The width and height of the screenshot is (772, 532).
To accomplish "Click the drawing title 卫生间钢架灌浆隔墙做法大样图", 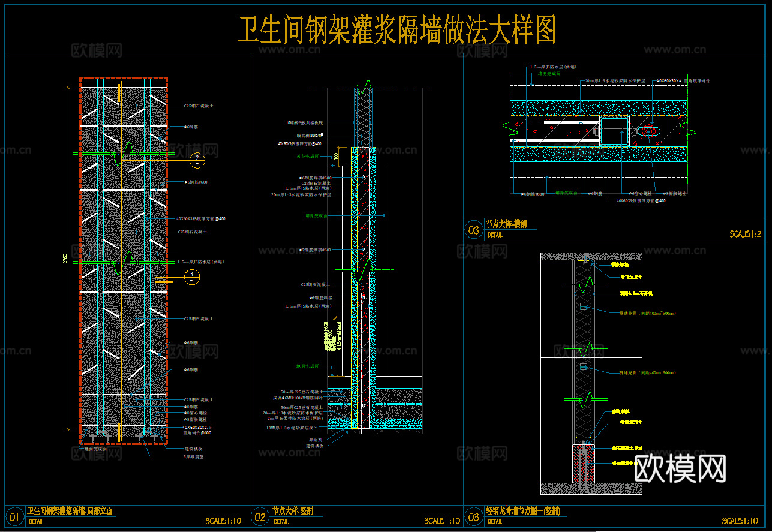I will click(x=397, y=30).
